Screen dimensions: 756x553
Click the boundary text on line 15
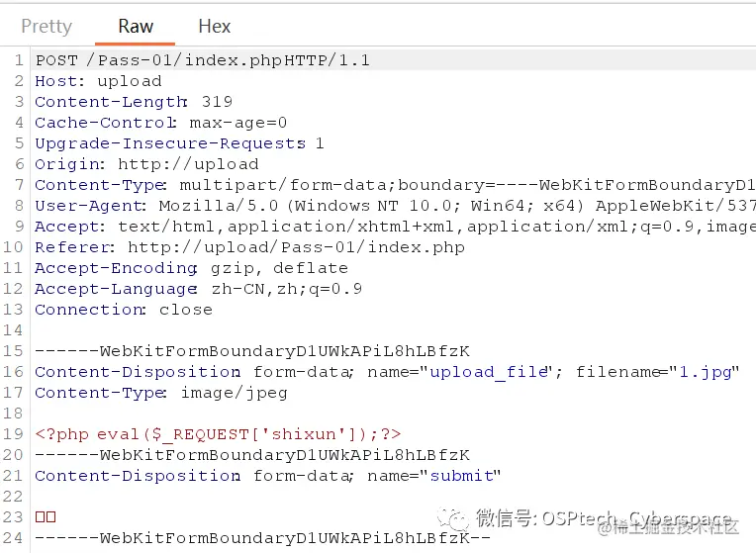coord(252,350)
